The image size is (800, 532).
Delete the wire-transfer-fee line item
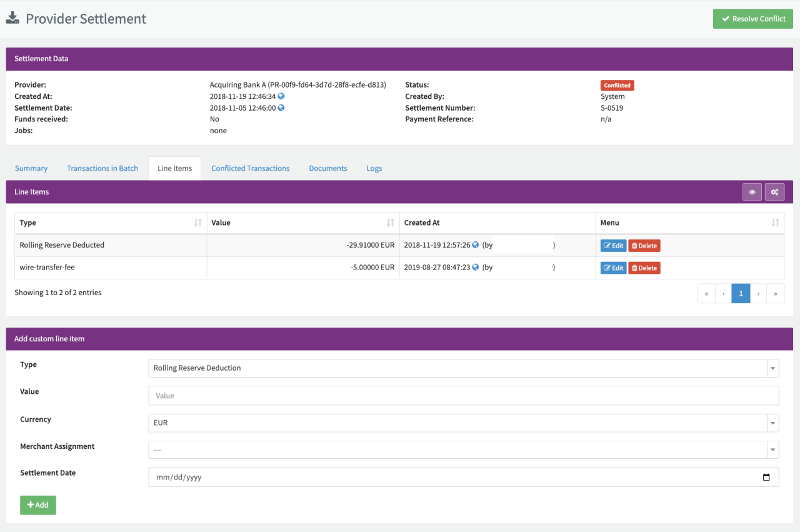point(644,268)
